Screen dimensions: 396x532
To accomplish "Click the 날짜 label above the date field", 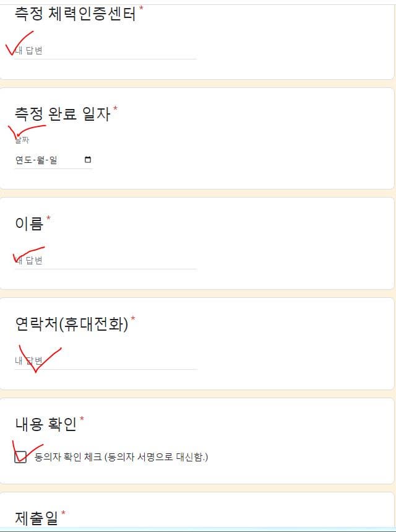I will click(22, 139).
